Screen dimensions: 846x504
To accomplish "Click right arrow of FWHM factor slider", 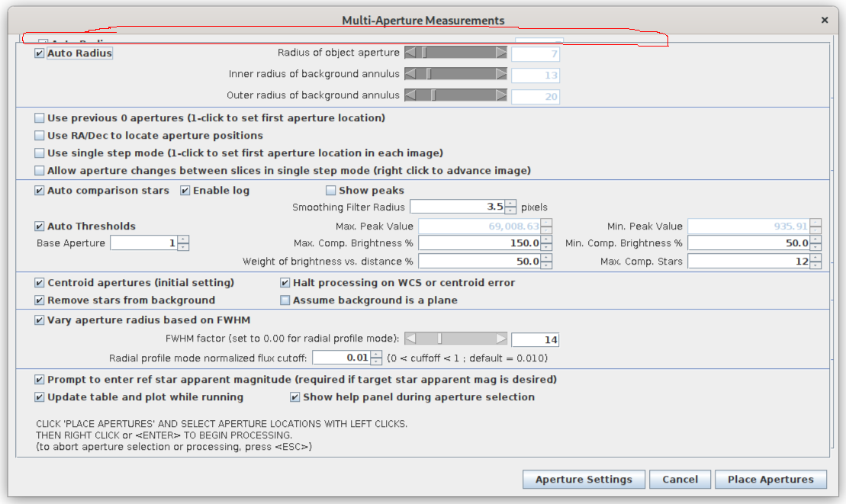I will click(x=501, y=339).
